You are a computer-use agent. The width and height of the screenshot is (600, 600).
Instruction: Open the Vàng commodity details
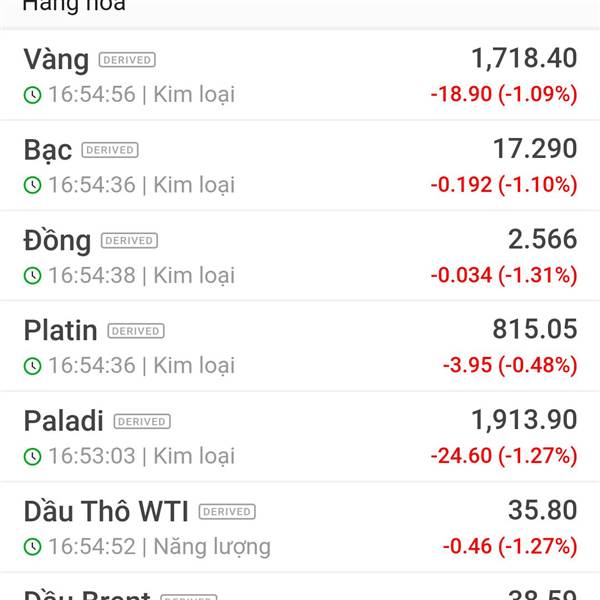[300, 75]
